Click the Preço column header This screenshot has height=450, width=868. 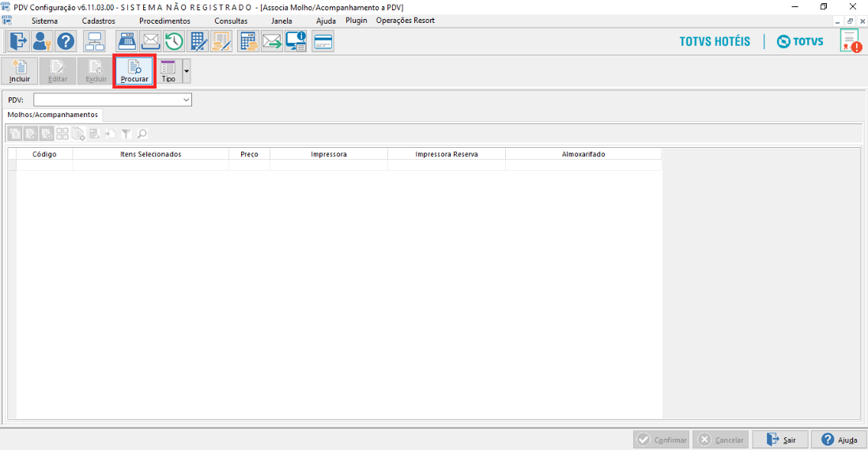click(249, 154)
